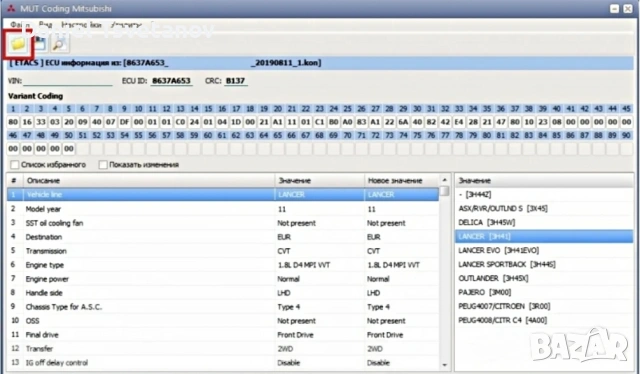Choose DELICA [3H45W] option

click(x=544, y=223)
